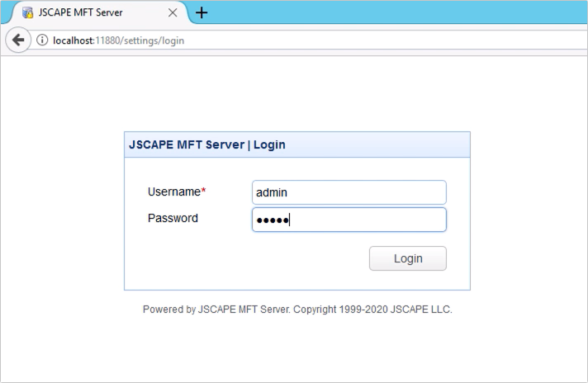Click the Username input field
The height and width of the screenshot is (383, 588).
[x=349, y=192]
